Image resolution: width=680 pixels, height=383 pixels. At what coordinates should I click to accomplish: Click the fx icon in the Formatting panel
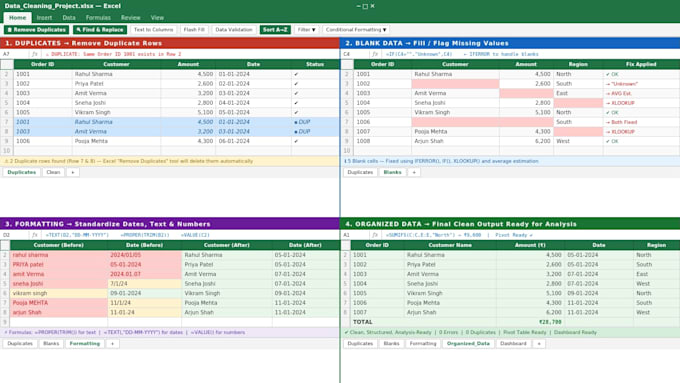35,235
